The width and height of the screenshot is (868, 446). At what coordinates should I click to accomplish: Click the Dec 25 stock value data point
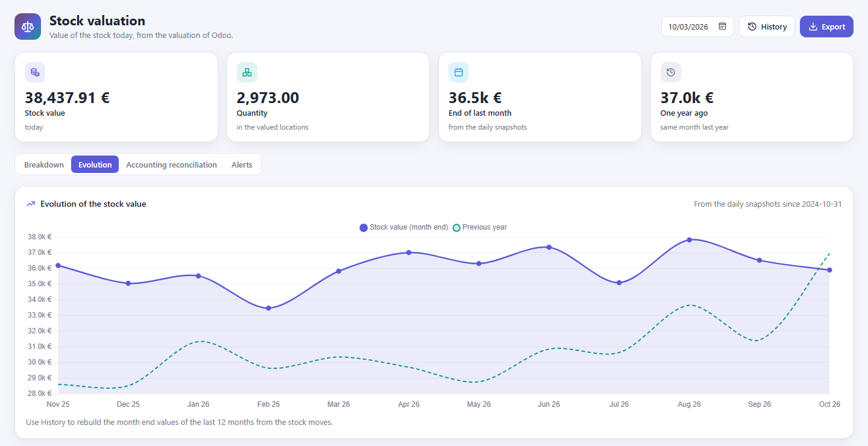pyautogui.click(x=128, y=283)
